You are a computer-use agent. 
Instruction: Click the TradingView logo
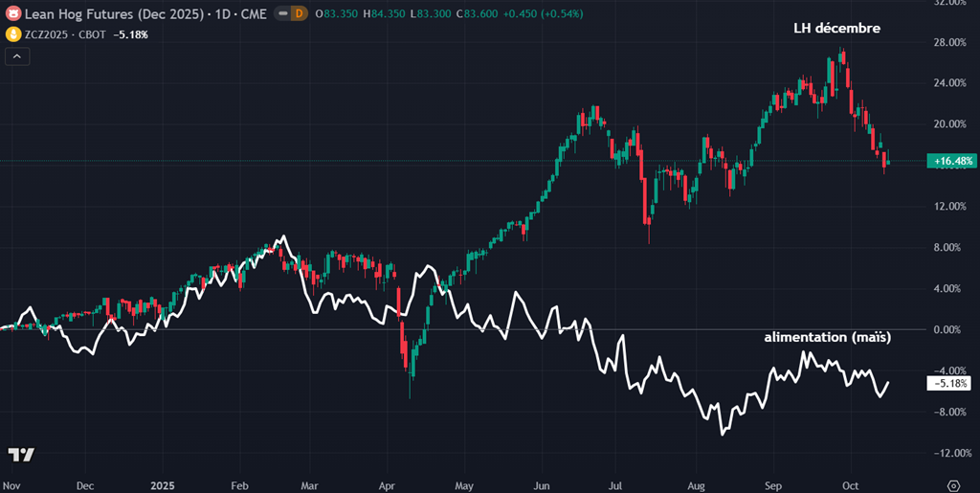tap(20, 454)
